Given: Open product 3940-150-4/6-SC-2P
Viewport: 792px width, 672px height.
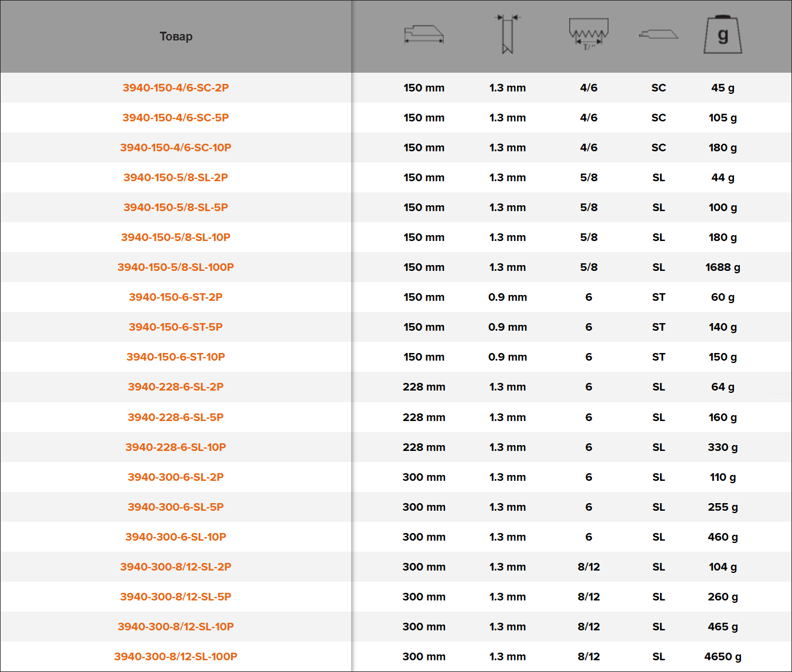Looking at the screenshot, I should 176,88.
